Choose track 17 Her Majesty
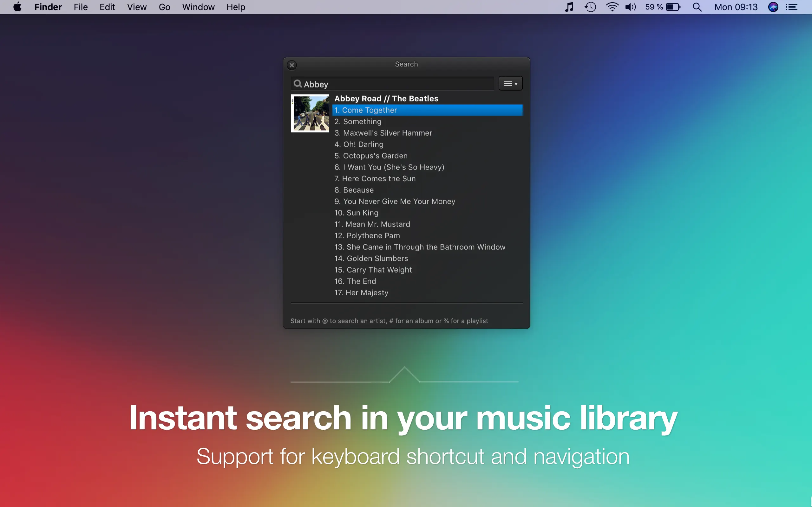 pos(361,293)
